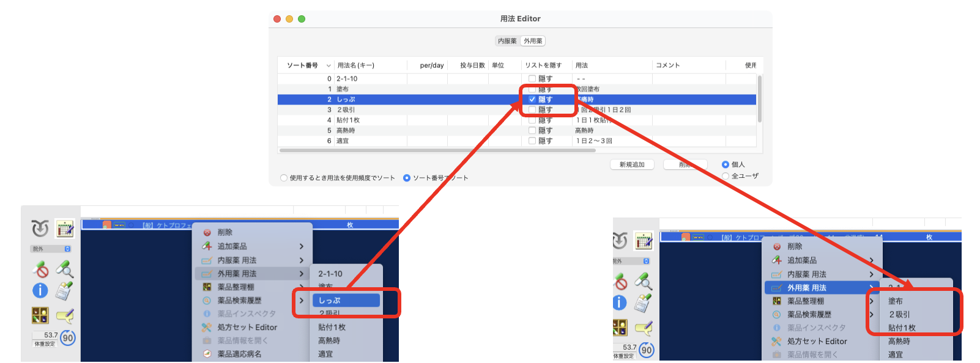
Task: Click the ソート番号 column sort chevron
Action: point(329,66)
